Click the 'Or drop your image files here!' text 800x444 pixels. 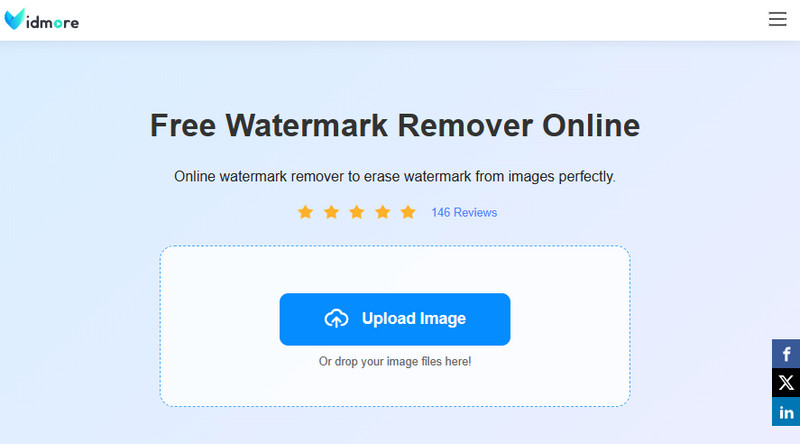click(395, 361)
